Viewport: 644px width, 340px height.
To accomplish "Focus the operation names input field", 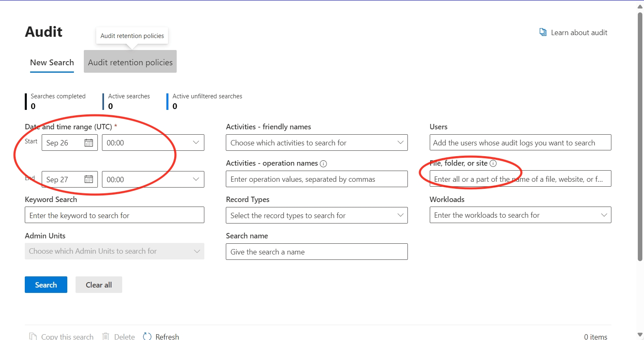I will pos(317,179).
